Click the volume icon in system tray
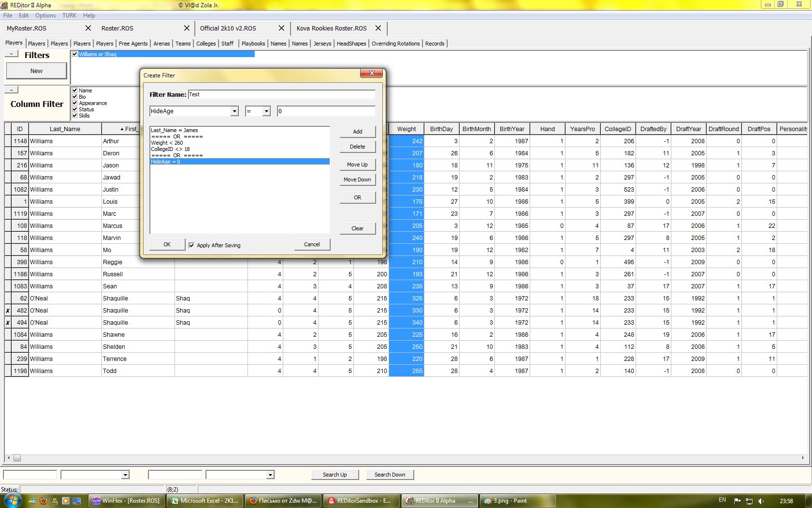The image size is (812, 508). tap(761, 501)
